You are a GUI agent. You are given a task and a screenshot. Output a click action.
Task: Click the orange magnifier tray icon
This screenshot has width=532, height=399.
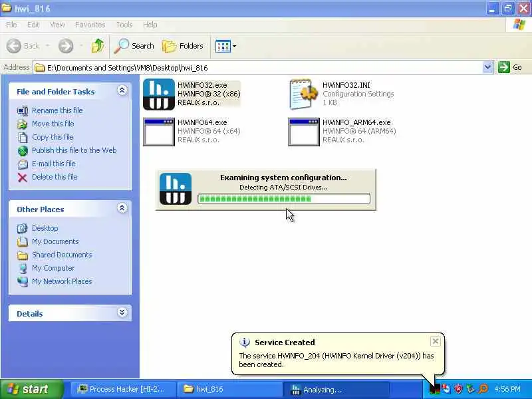click(x=483, y=389)
